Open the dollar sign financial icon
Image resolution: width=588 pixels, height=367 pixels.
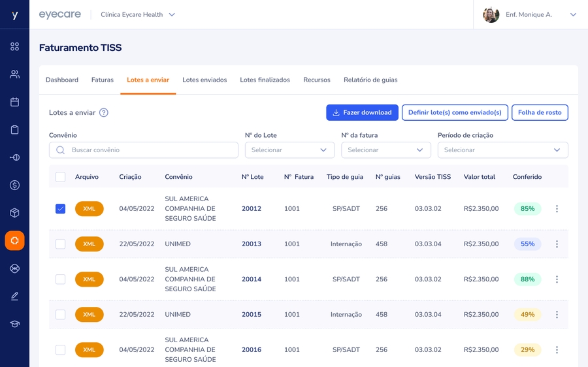(14, 185)
